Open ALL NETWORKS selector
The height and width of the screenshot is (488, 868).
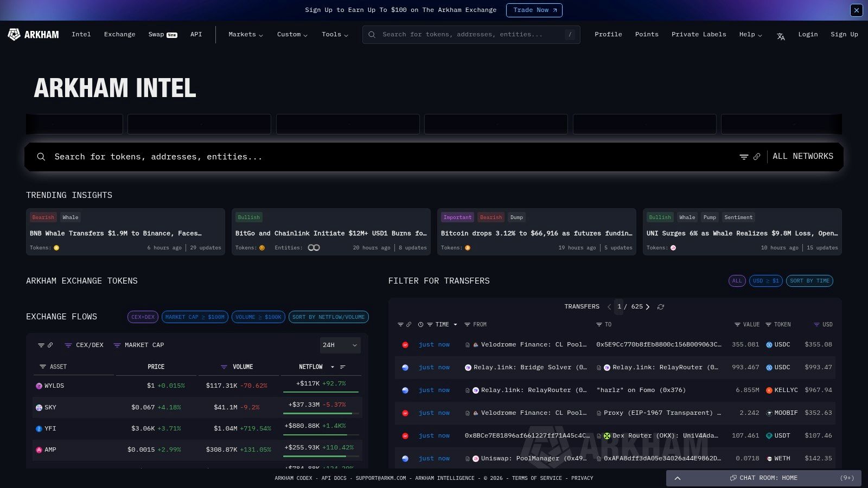803,157
